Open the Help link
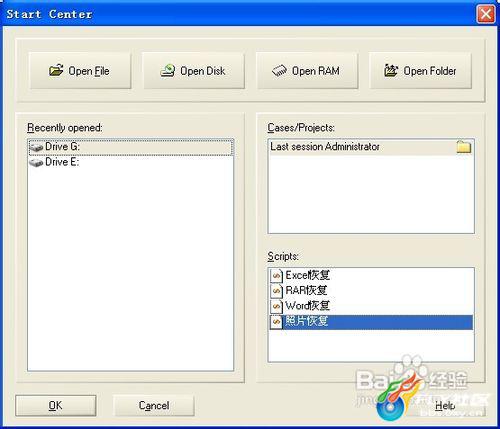This screenshot has height=429, width=500. pyautogui.click(x=445, y=406)
